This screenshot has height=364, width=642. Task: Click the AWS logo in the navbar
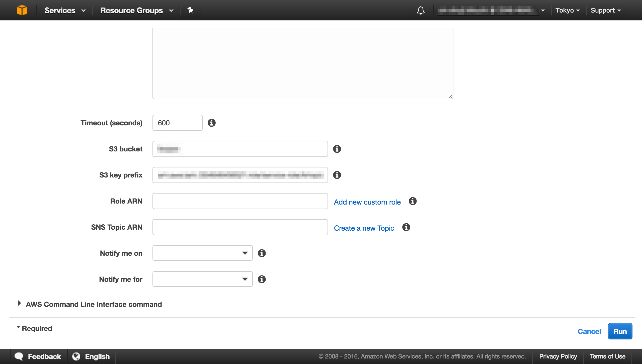click(x=22, y=10)
